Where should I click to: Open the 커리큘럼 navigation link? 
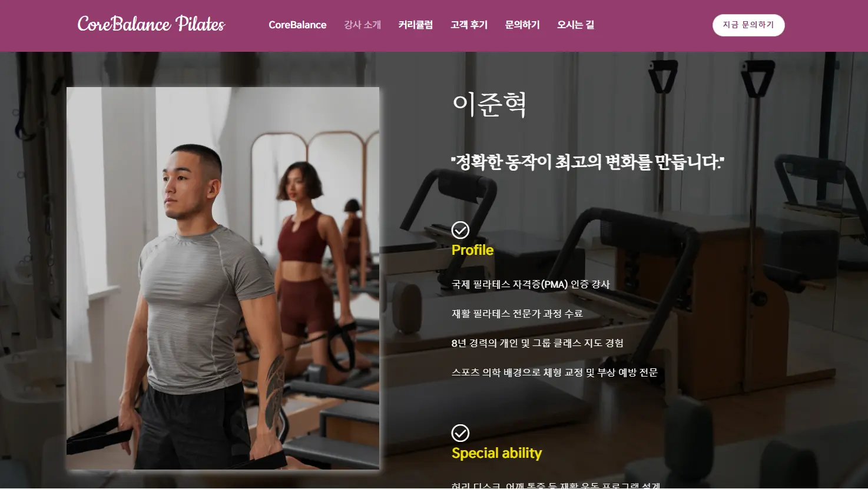pos(416,25)
